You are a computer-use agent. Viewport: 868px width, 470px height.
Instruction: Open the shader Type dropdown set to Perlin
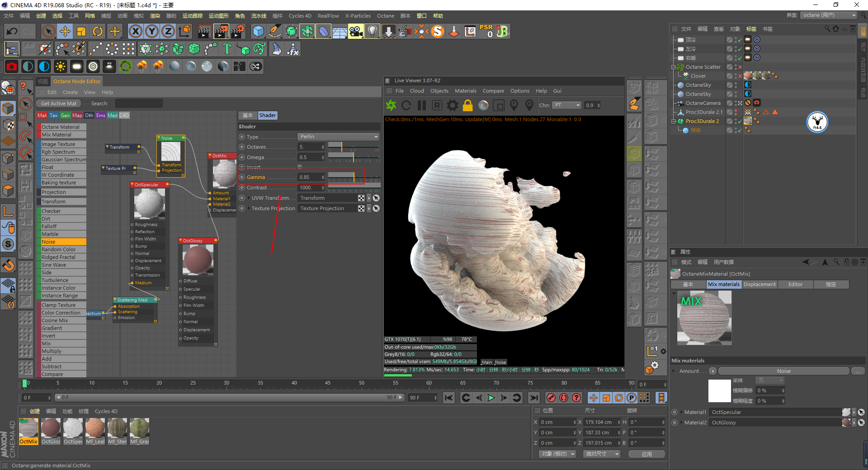pos(339,136)
